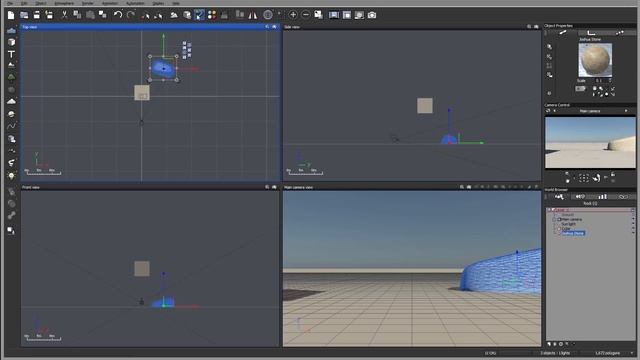The image size is (640, 360).
Task: Switch to the Materials tab in World Browser
Action: point(580,197)
